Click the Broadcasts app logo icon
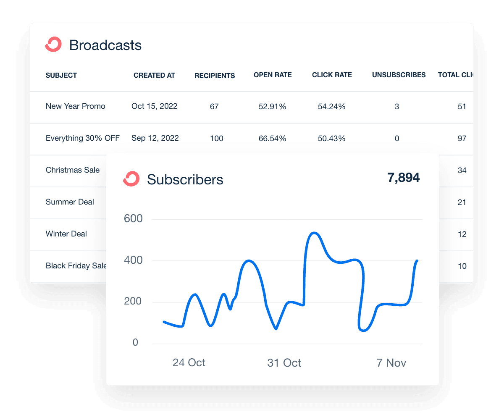Screen dimensions: 504x420 pyautogui.click(x=53, y=44)
